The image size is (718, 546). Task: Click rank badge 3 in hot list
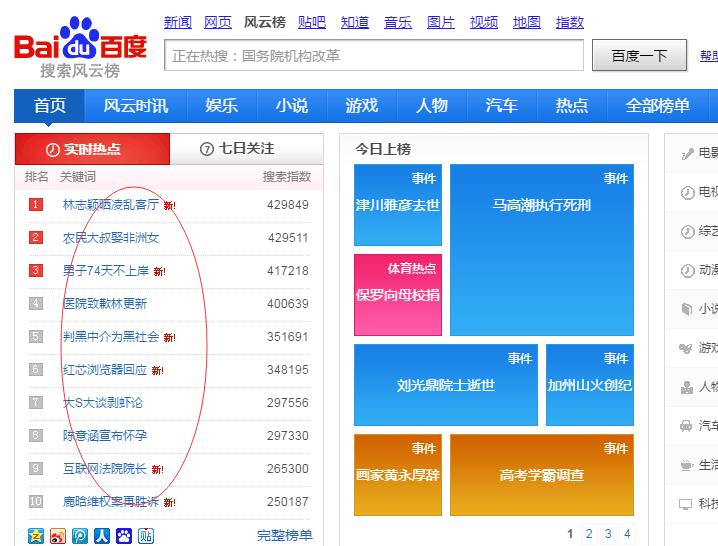click(x=36, y=270)
